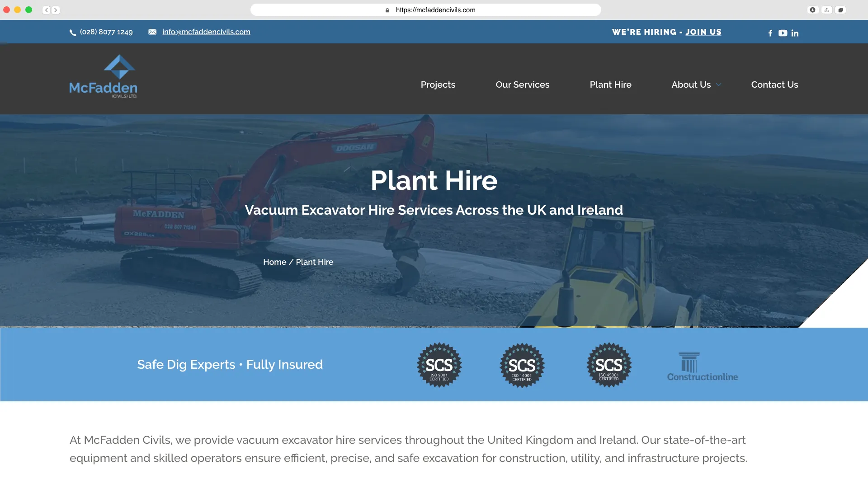Open the About Us menu item
The height and width of the screenshot is (494, 868).
(x=691, y=85)
